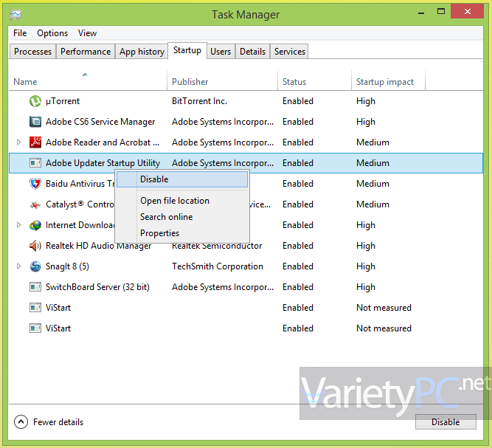Viewport: 492px width, 448px height.
Task: Click BitTorrent Inc. publisher cell
Action: click(x=200, y=101)
